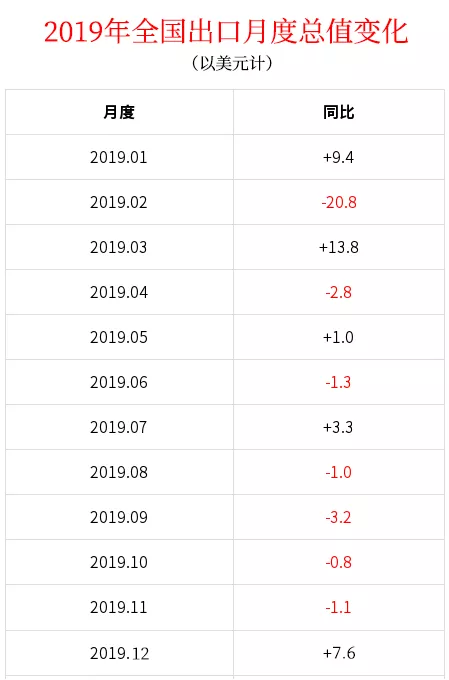Viewport: 449px width, 680px height.
Task: Click the 2019.05 row label
Action: [x=119, y=337]
